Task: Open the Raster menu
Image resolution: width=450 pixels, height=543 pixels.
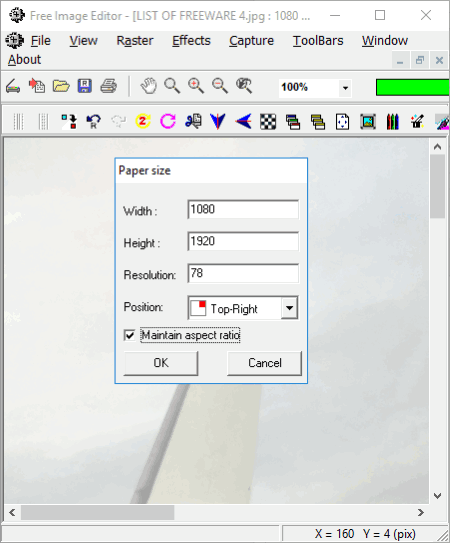Action: 134,41
